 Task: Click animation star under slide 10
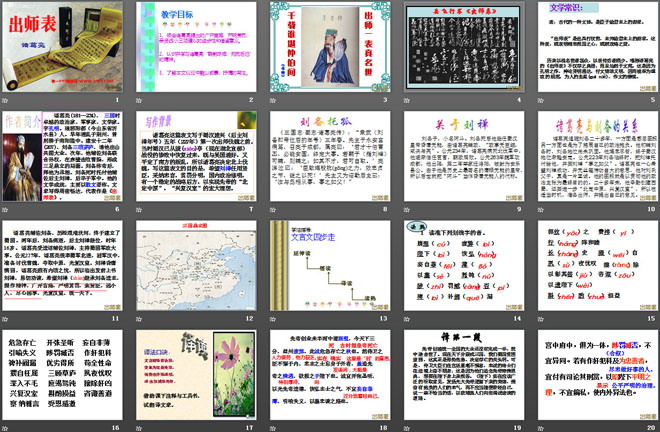[540, 210]
